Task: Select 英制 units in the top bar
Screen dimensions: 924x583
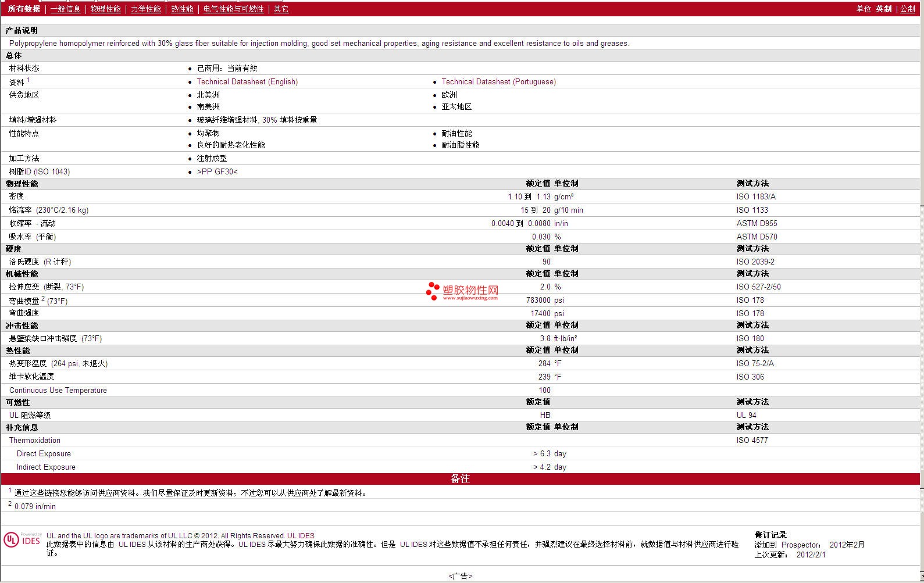Action: pyautogui.click(x=883, y=9)
